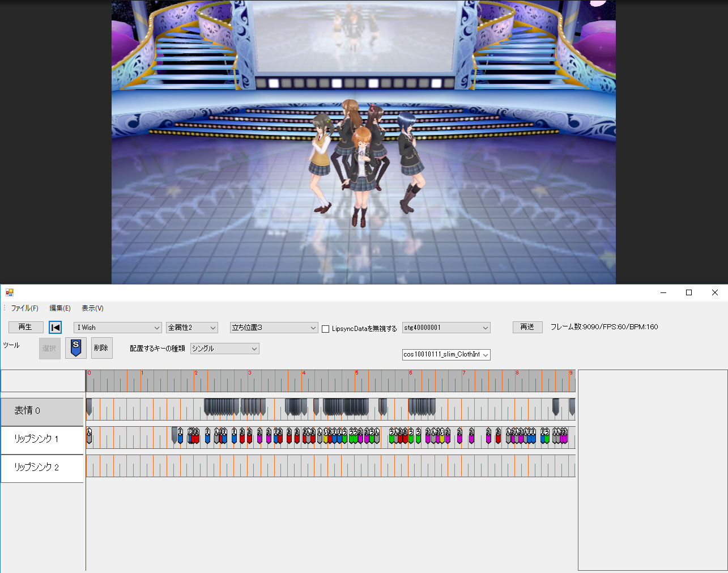Click ruler marker 7 on the timeline
The height and width of the screenshot is (573, 728).
tap(464, 373)
